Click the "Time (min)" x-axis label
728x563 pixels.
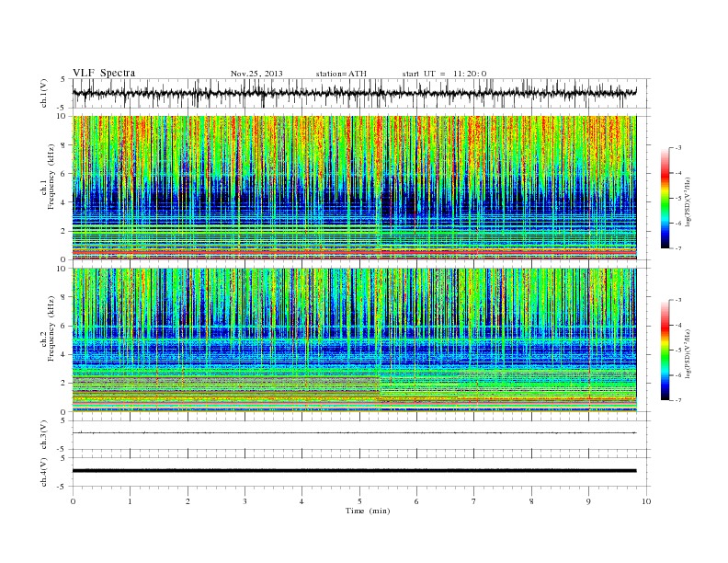pos(368,511)
